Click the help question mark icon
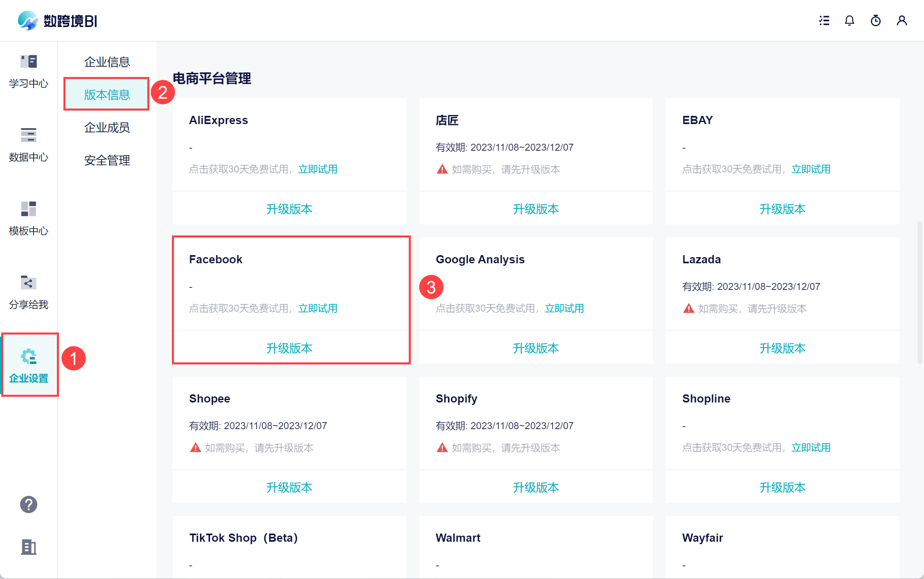This screenshot has height=579, width=924. 28,504
